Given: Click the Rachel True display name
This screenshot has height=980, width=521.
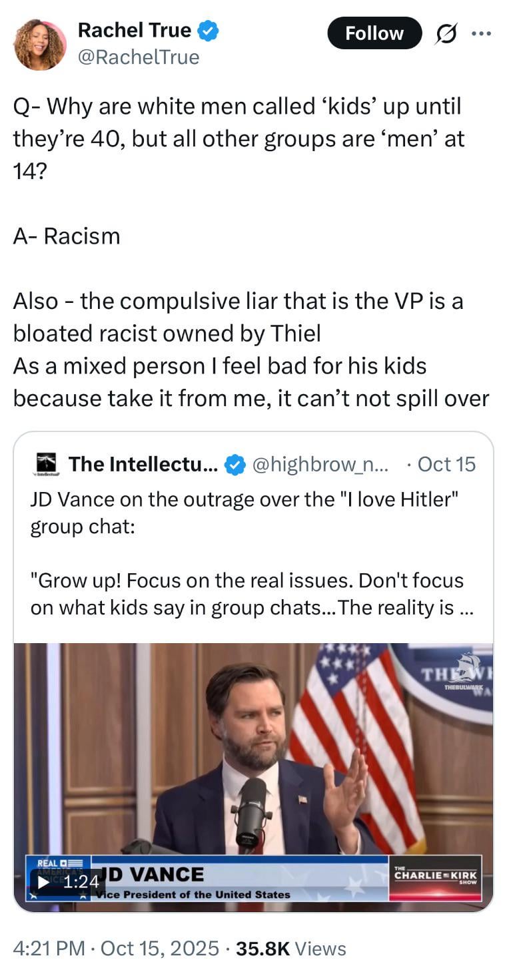Looking at the screenshot, I should point(135,30).
